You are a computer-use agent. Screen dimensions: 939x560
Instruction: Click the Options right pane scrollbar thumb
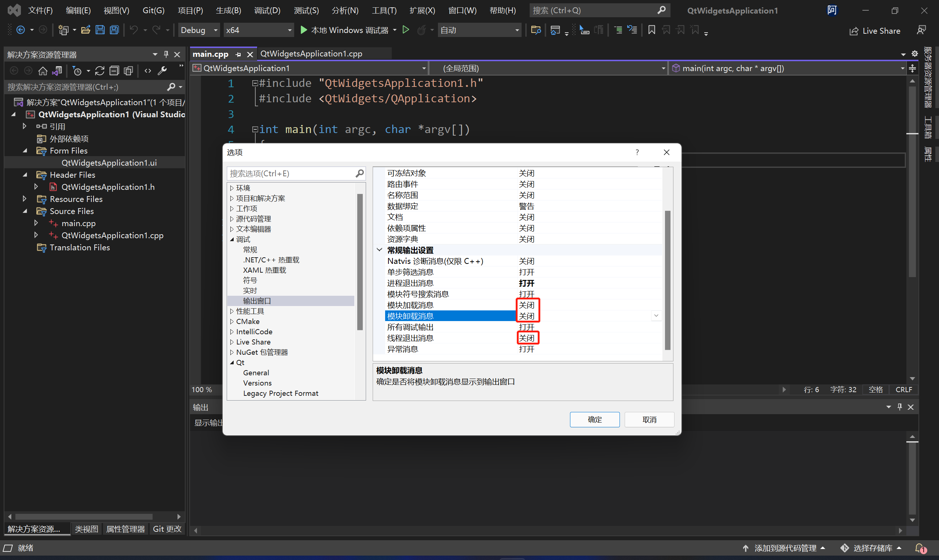coord(668,280)
